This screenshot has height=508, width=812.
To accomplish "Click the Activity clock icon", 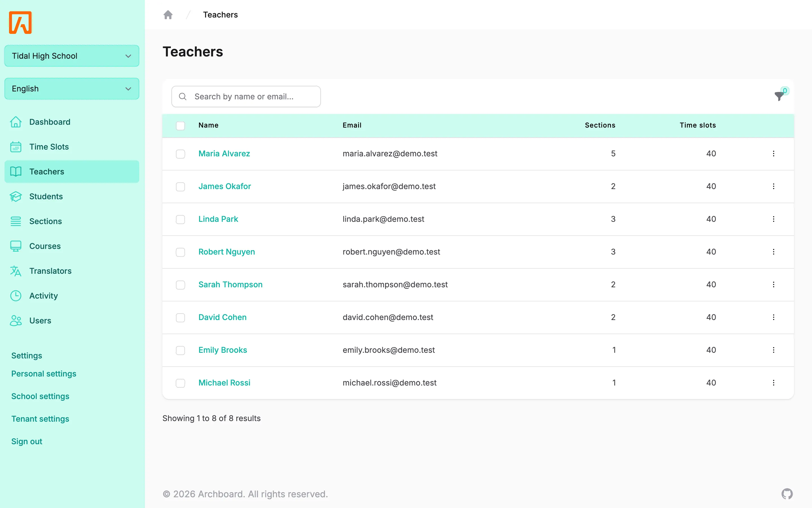I will [16, 296].
